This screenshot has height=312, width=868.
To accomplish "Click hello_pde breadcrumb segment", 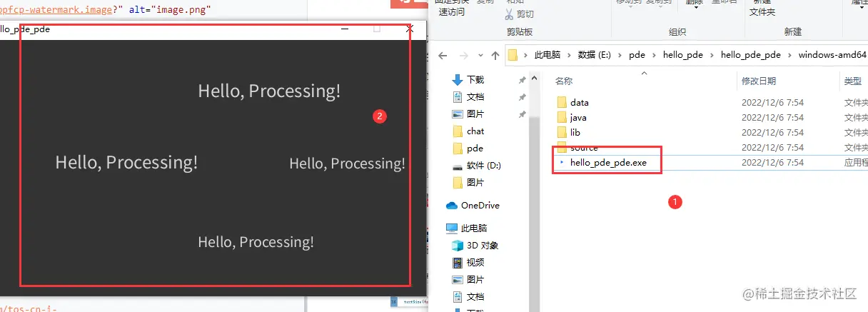I will click(684, 55).
